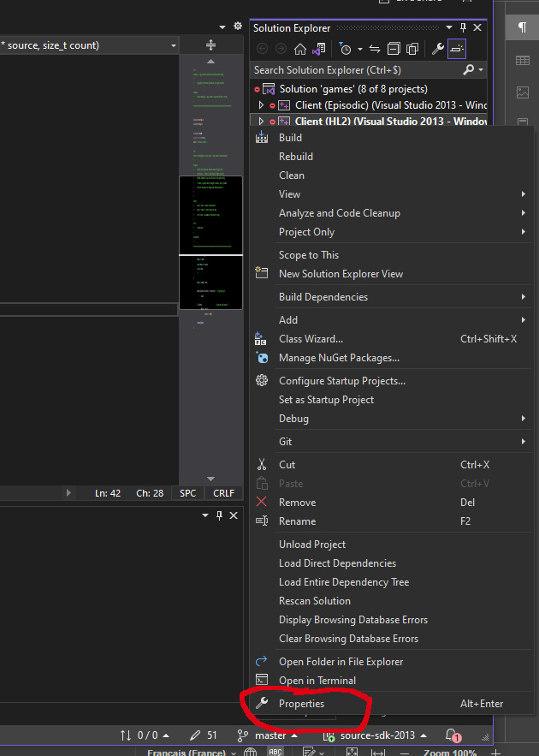
Task: Click the Home icon in Solution Explorer
Action: [x=300, y=50]
